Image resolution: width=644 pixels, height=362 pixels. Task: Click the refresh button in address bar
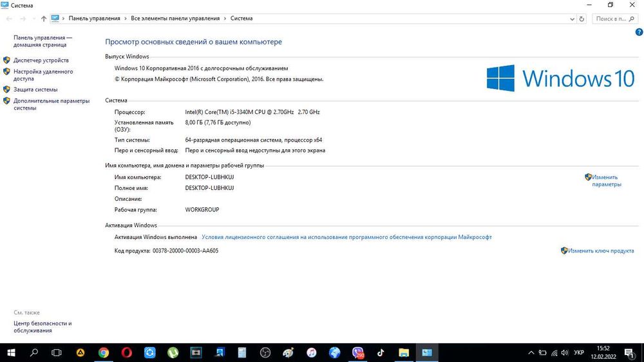(x=582, y=19)
